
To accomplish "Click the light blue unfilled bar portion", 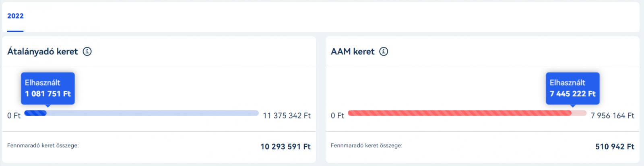I will (153, 113).
